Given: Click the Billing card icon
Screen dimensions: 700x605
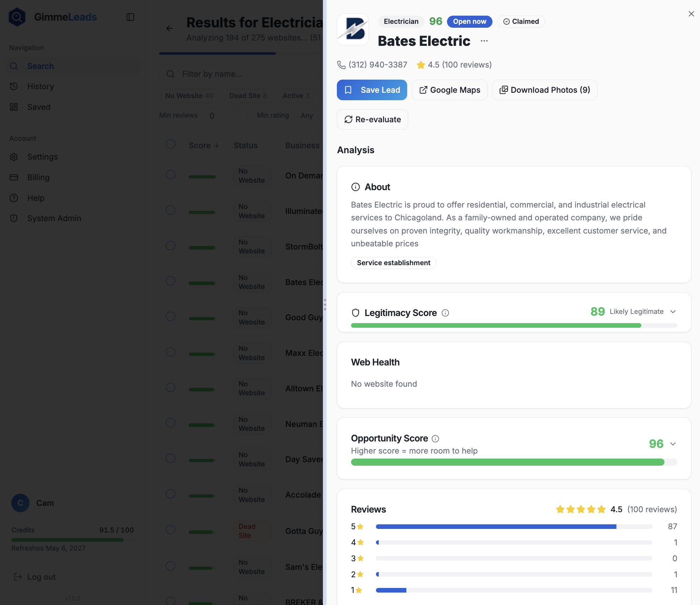Looking at the screenshot, I should [14, 177].
